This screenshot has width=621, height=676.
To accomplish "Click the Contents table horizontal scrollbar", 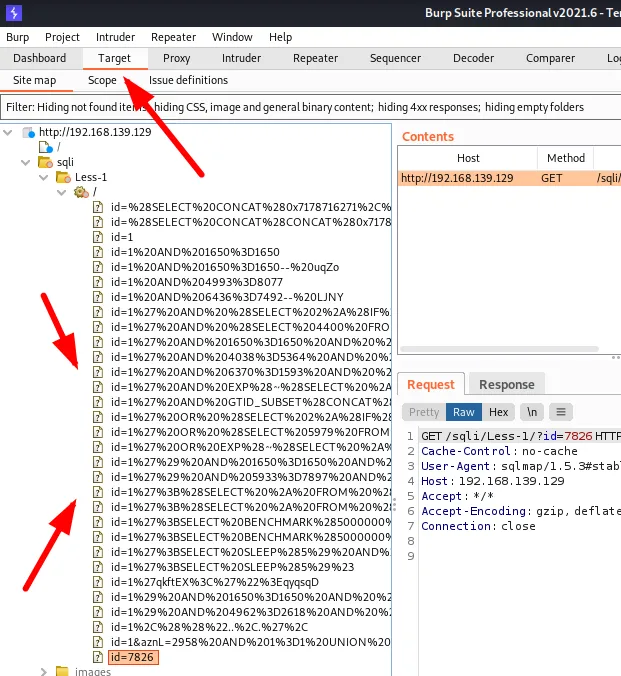I will 499,349.
